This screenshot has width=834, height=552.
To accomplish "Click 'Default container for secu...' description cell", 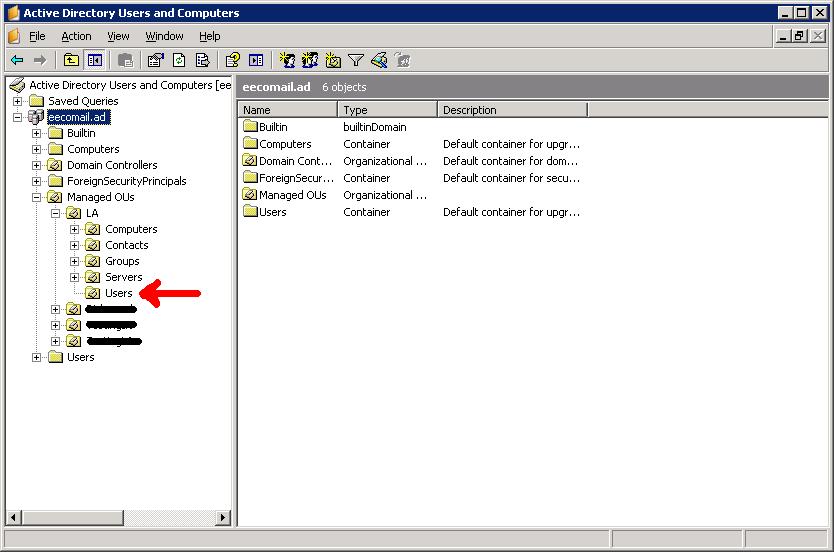I will pyautogui.click(x=511, y=178).
